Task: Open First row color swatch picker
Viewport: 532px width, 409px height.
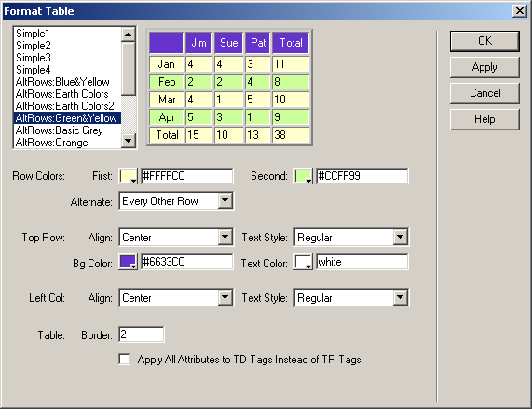Action: [x=128, y=176]
